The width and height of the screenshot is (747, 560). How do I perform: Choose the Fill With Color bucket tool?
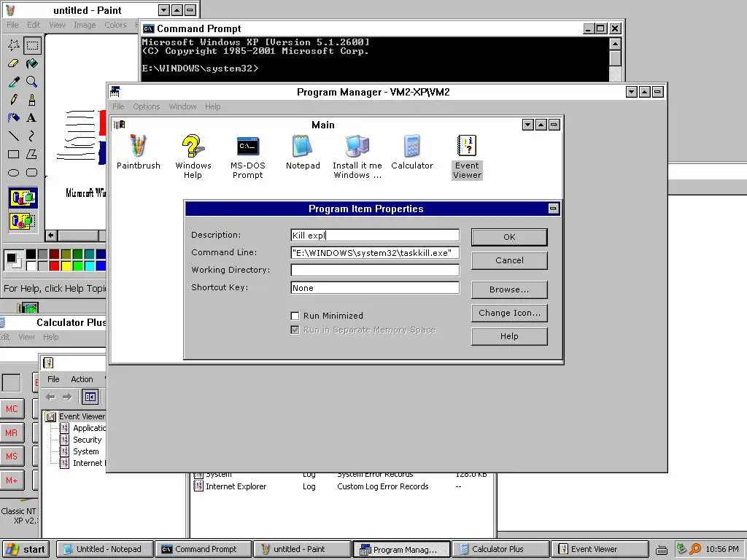32,63
